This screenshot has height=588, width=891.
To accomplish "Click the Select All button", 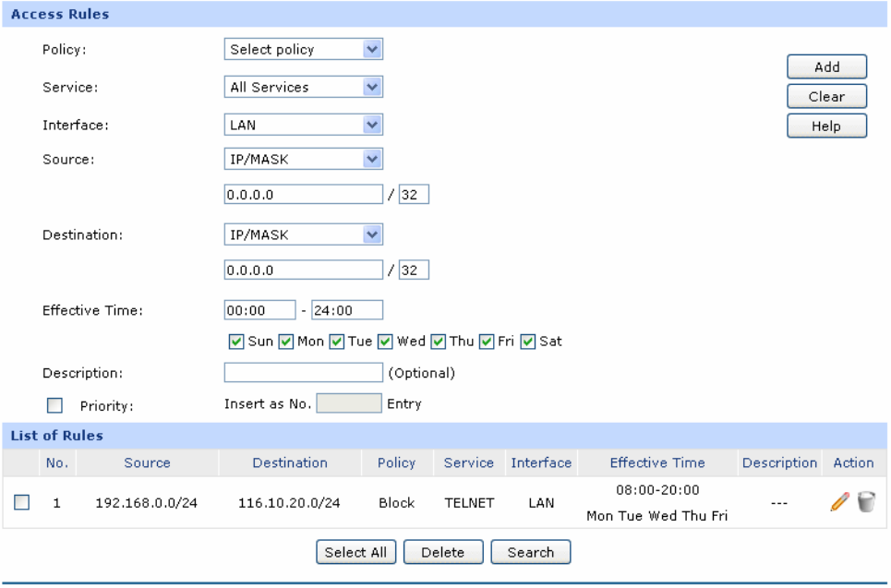I will pyautogui.click(x=355, y=552).
